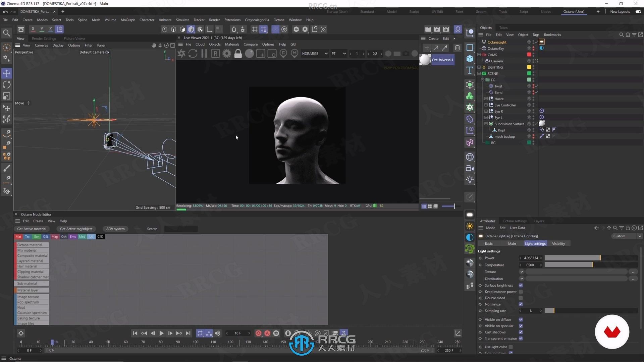Select the Move tool in left toolbar
644x362 pixels.
6,73
